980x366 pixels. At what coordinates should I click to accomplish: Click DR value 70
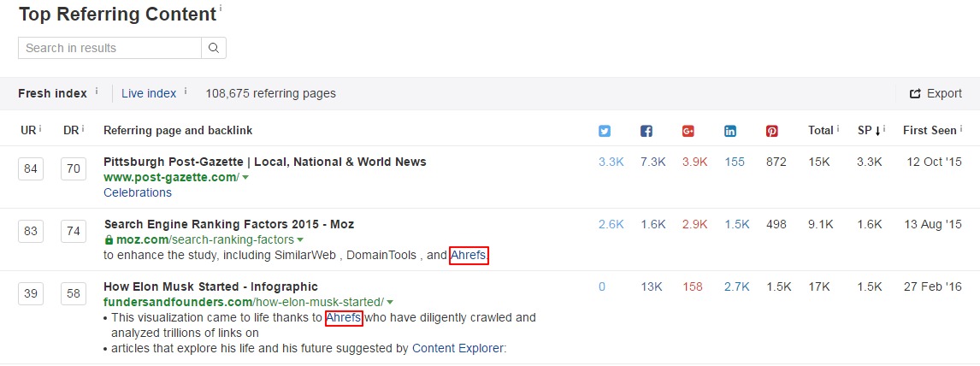(x=74, y=169)
